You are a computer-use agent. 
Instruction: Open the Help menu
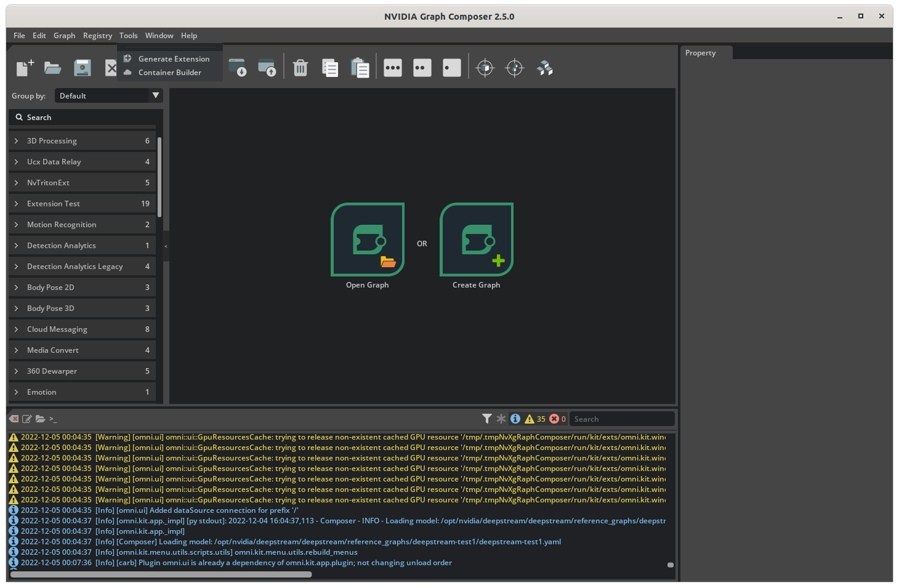click(x=189, y=36)
